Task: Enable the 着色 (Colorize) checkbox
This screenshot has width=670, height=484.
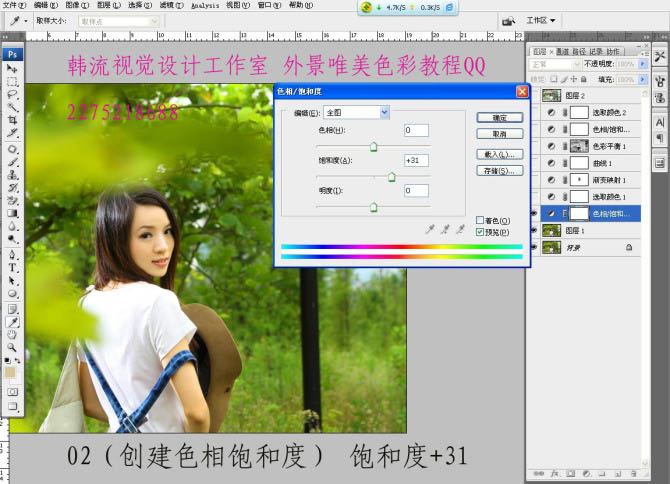Action: coord(481,220)
